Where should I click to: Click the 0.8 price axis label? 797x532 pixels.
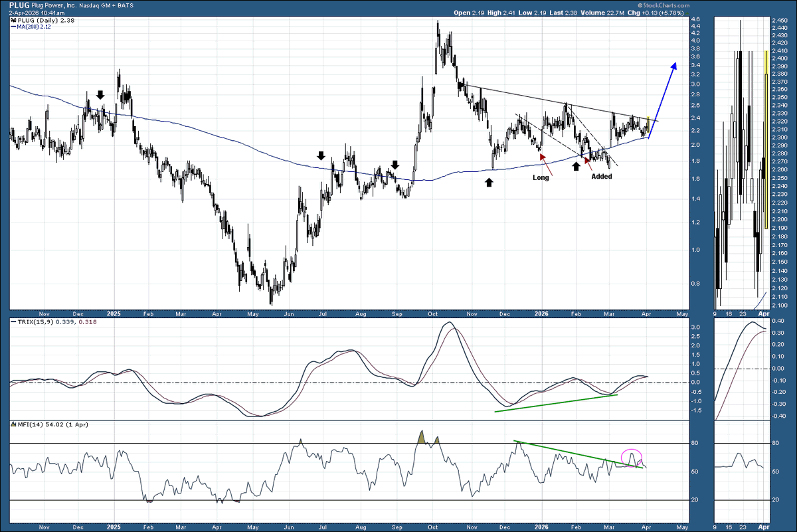696,283
